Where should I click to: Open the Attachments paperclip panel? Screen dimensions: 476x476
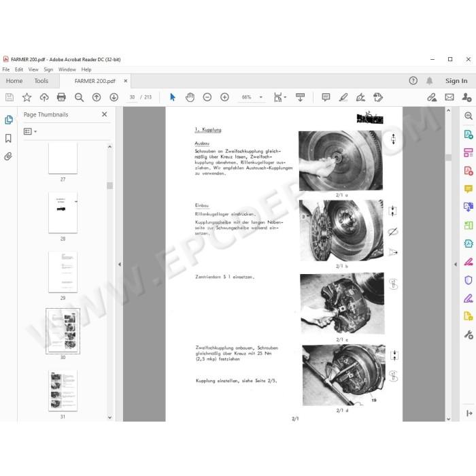click(8, 156)
